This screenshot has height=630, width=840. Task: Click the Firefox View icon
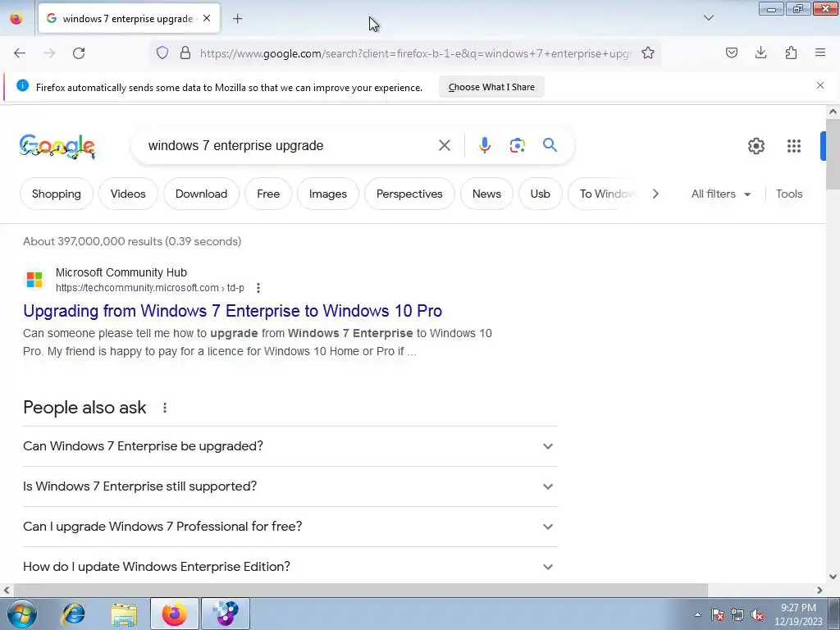pos(16,18)
